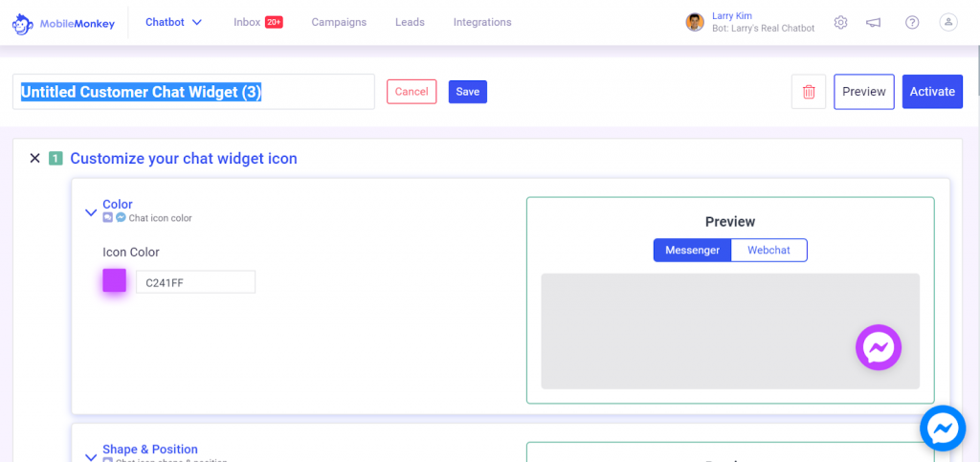Close the Customize chat widget icon section
This screenshot has height=462, width=980.
tap(35, 159)
